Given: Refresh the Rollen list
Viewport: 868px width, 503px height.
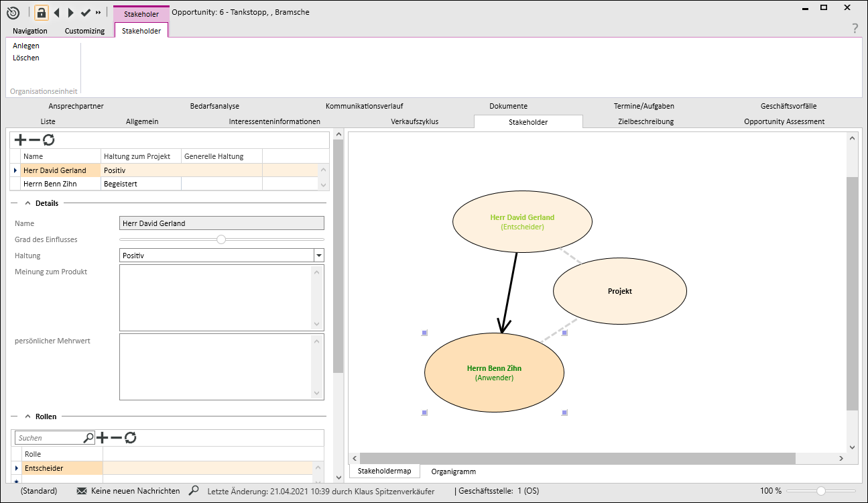Looking at the screenshot, I should point(131,438).
